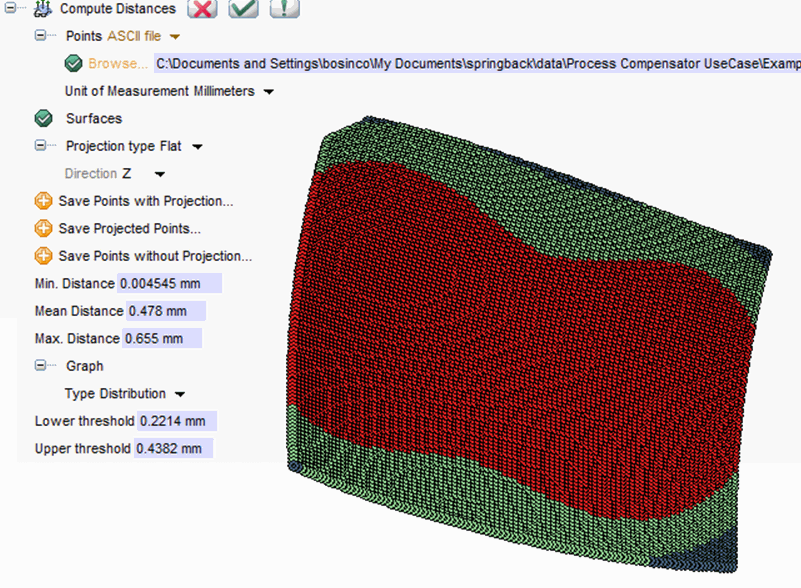Click the Save Points without Projection icon

pos(41,255)
